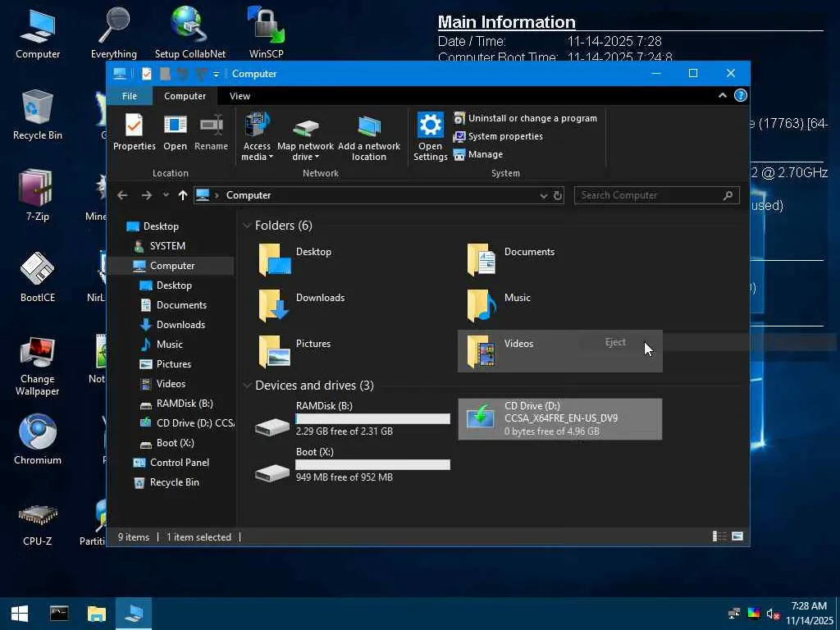Open the View ribbon tab
Image resolution: width=840 pixels, height=630 pixels.
pos(240,96)
